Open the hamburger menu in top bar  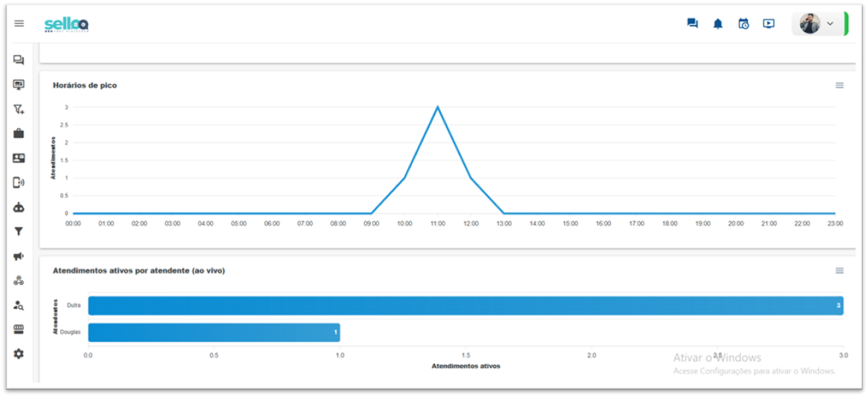tap(19, 23)
